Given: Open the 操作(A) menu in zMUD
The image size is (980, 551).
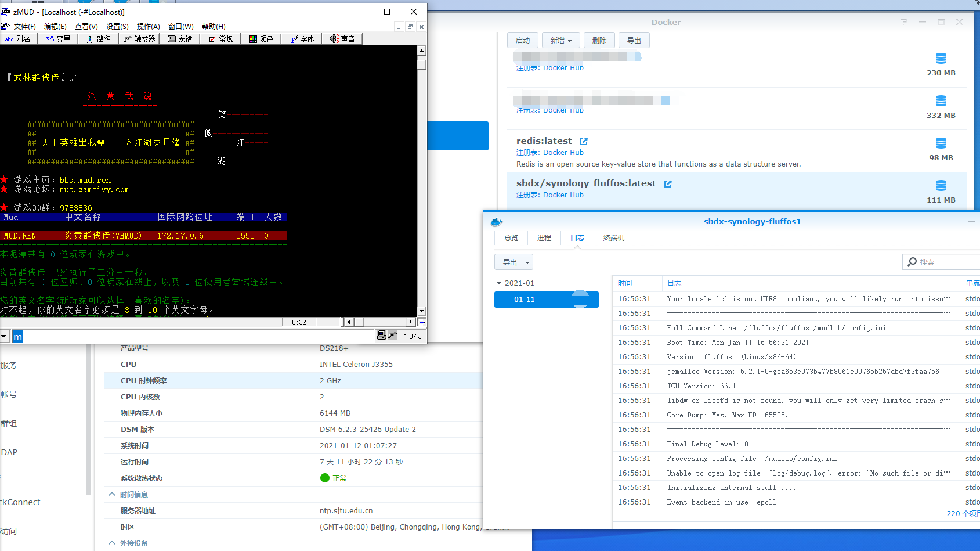Looking at the screenshot, I should (148, 27).
